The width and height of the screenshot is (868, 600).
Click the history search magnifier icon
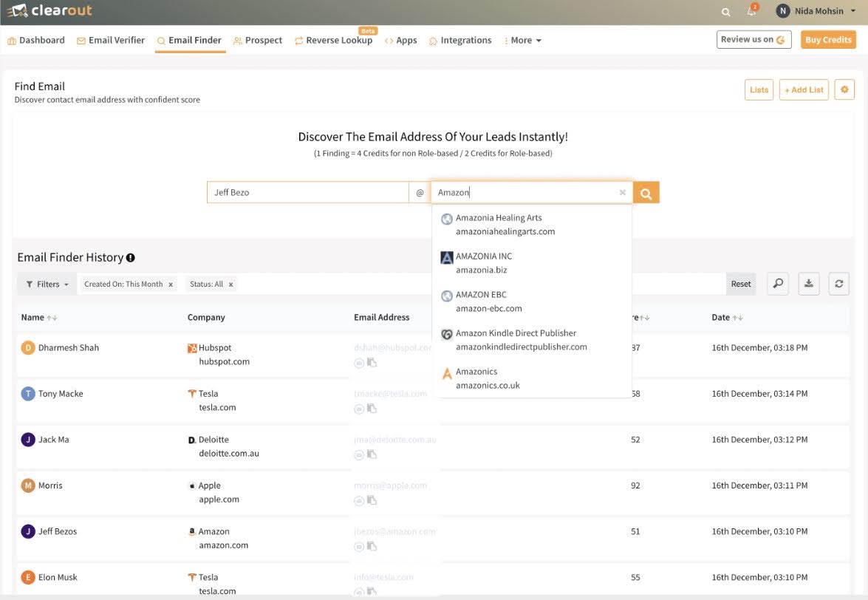click(x=778, y=284)
